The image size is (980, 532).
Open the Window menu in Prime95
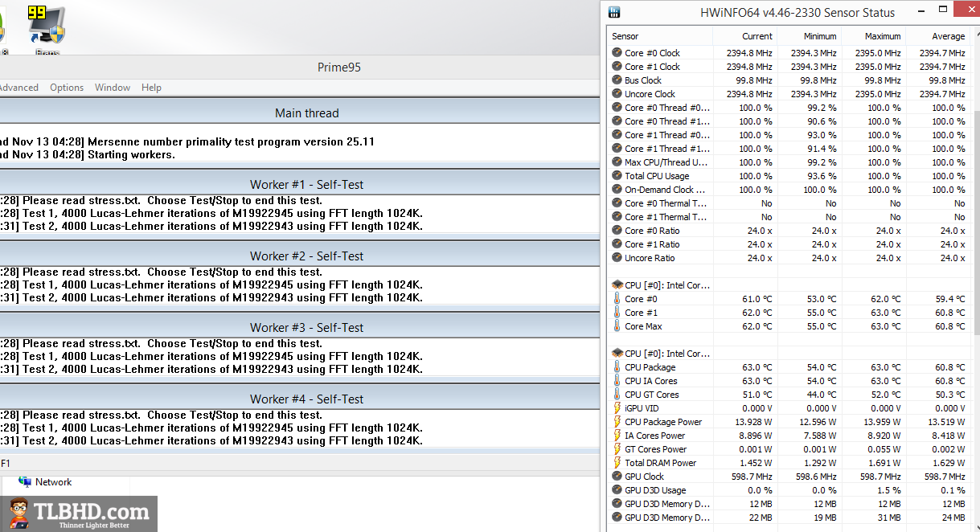pos(113,88)
